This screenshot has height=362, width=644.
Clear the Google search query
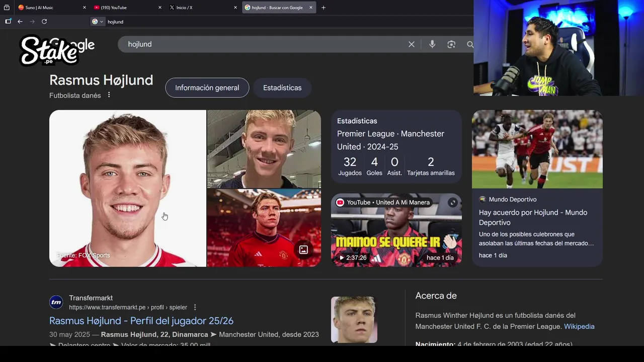click(x=412, y=44)
